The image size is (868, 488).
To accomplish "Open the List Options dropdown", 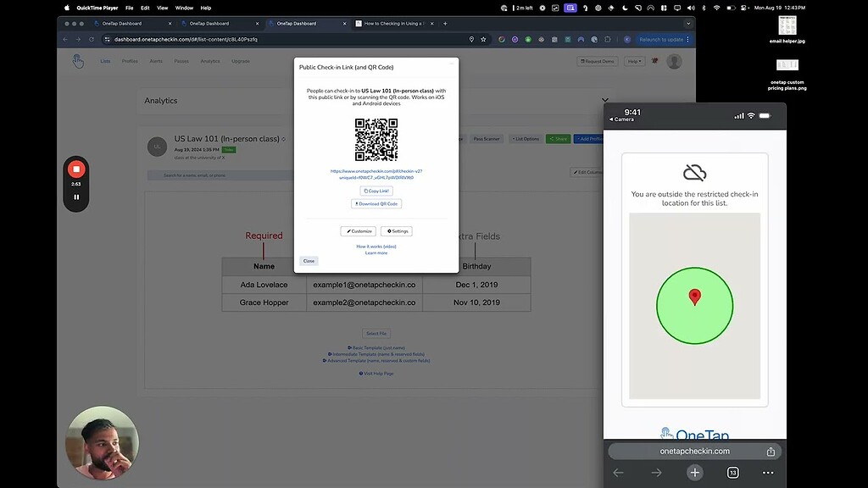I will click(526, 138).
